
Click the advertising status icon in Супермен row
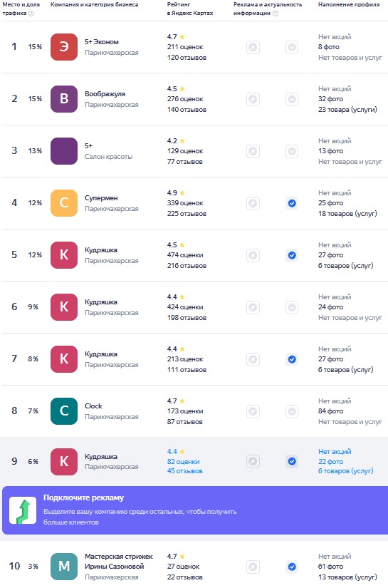(253, 203)
